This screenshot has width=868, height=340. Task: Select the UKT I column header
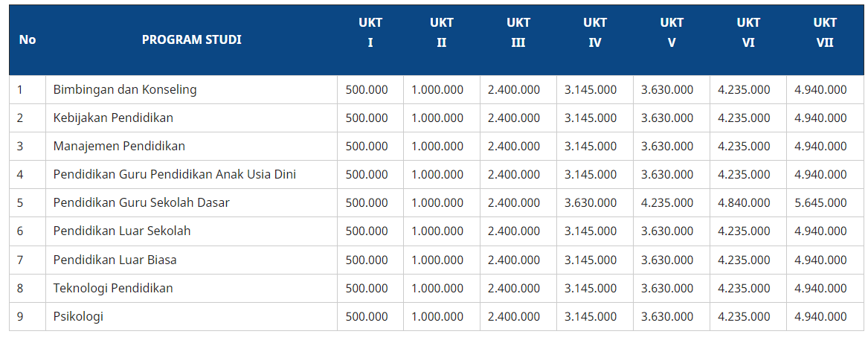(370, 33)
